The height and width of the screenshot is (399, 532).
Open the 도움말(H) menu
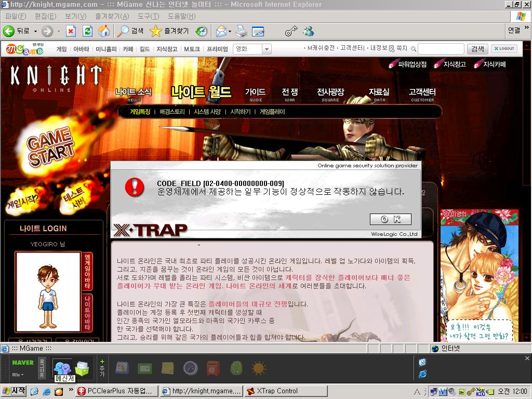181,16
